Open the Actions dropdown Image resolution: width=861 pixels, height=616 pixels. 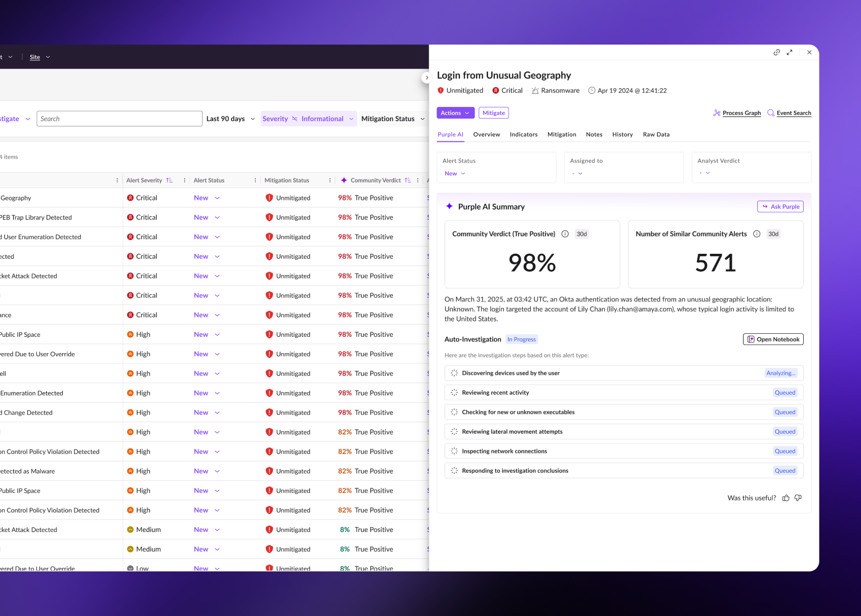455,113
